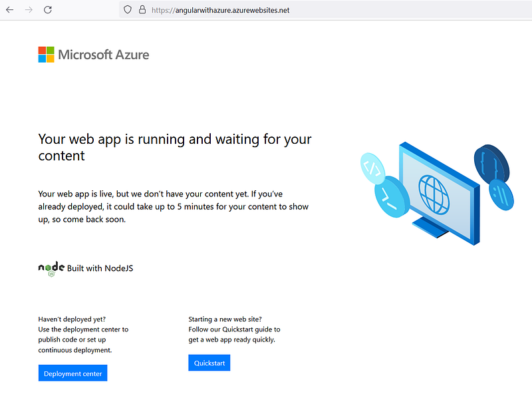Image resolution: width=532 pixels, height=396 pixels.
Task: Focus the address bar with angularwithazure URL
Action: (x=325, y=10)
